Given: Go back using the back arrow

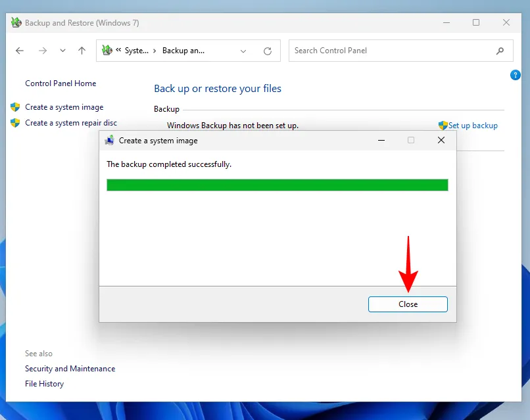Looking at the screenshot, I should tap(20, 51).
